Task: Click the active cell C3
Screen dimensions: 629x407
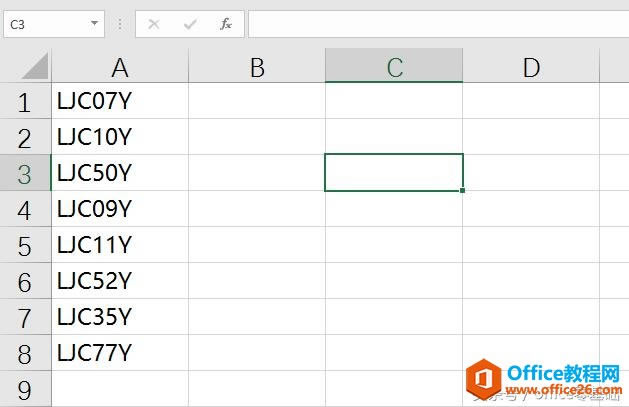Action: tap(394, 173)
